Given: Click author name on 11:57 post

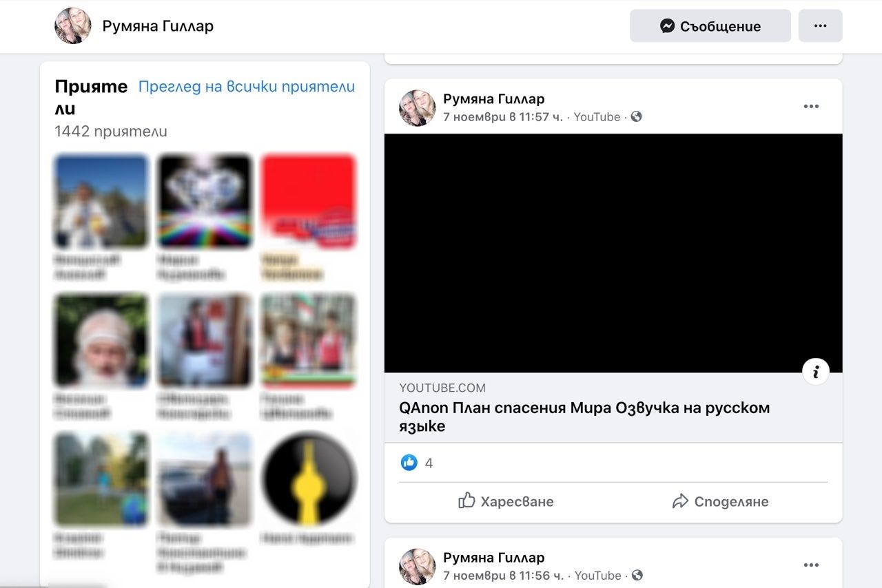Looking at the screenshot, I should (x=493, y=99).
